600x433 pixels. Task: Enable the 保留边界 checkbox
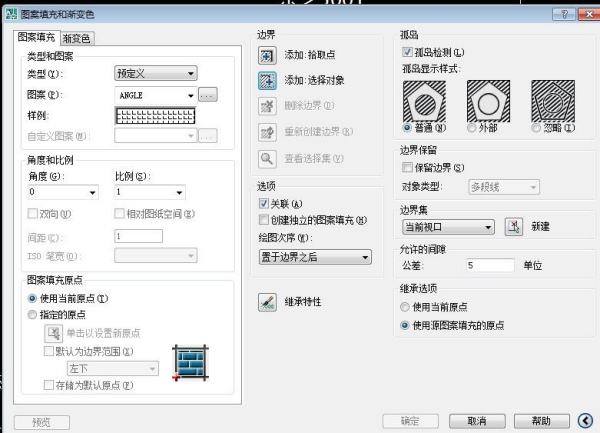407,168
